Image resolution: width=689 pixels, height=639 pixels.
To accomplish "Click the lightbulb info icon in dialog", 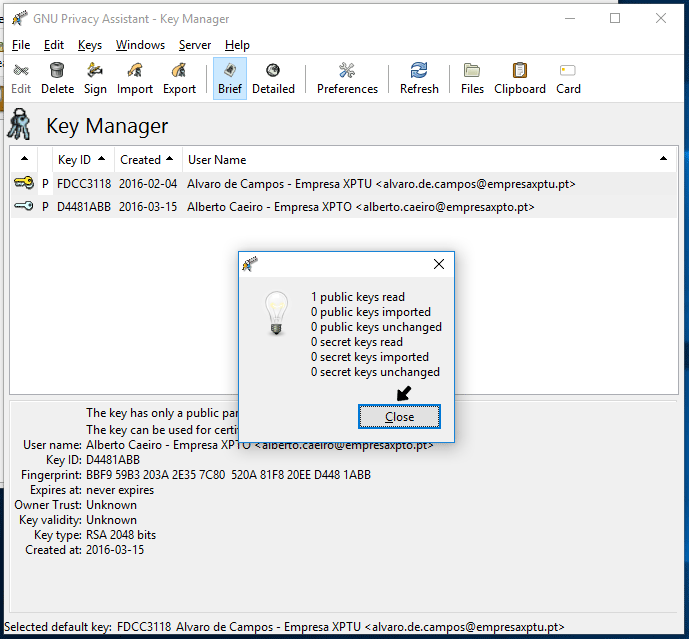I will point(276,313).
